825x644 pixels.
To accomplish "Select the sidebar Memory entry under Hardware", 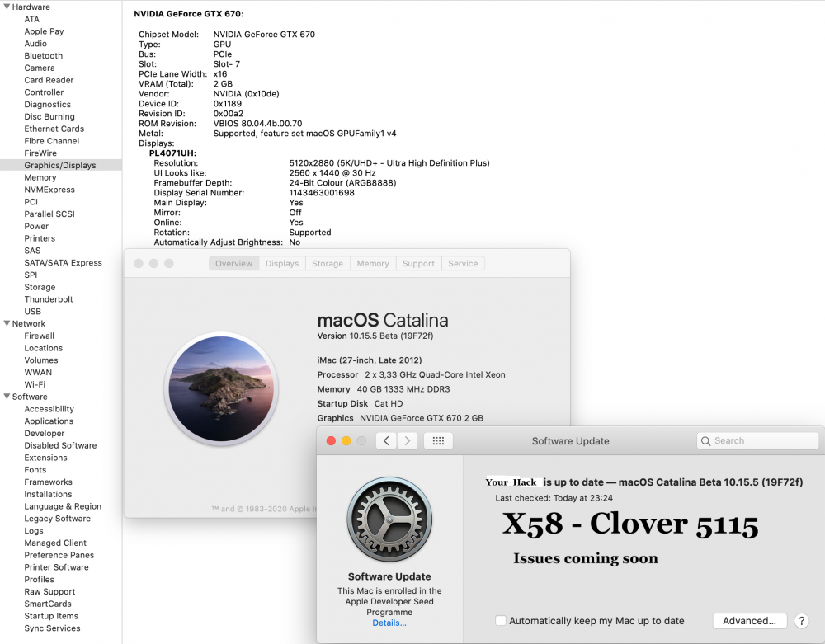I will pos(40,177).
